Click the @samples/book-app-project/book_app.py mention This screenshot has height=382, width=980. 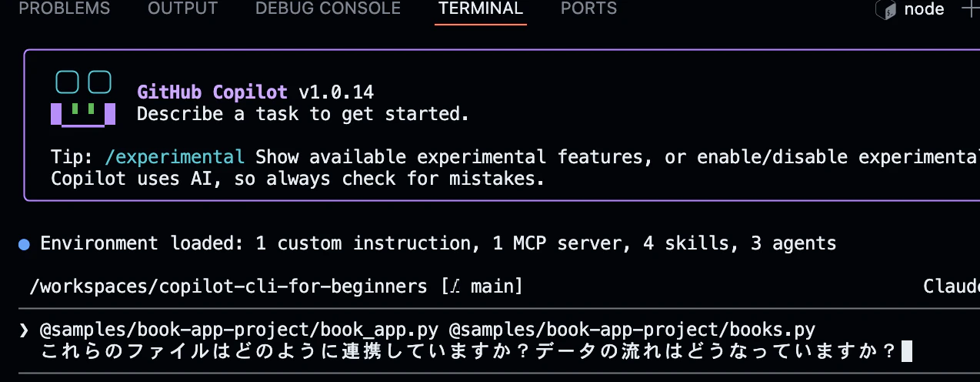pyautogui.click(x=239, y=330)
